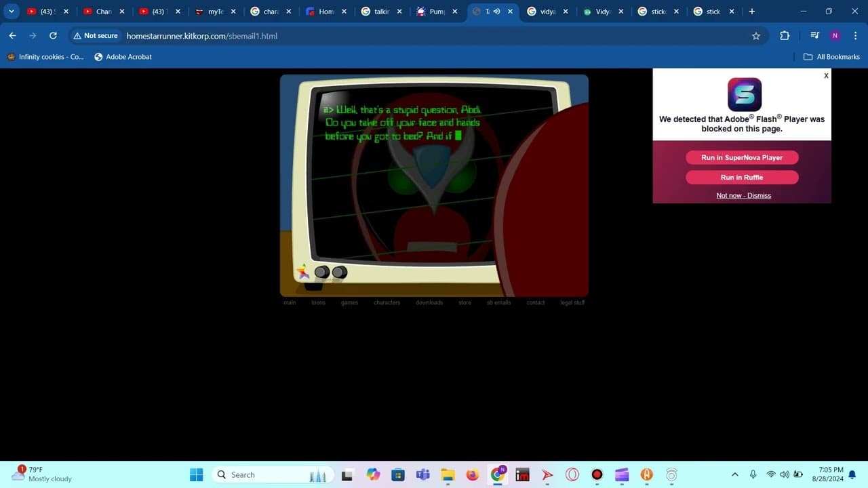Click the browser forward arrow
868x488 pixels.
[x=33, y=36]
